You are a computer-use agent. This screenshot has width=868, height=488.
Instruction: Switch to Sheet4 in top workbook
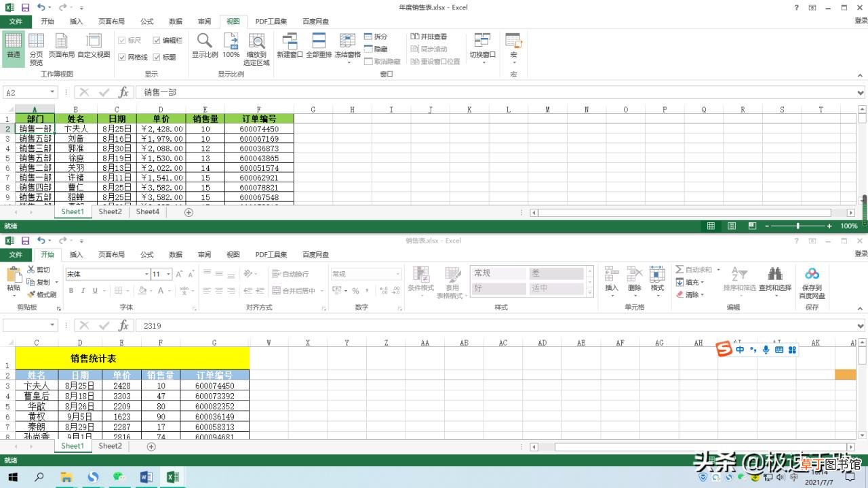click(147, 212)
